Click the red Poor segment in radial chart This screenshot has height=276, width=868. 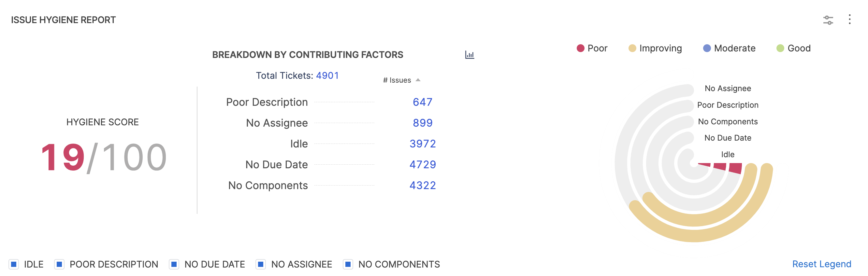click(x=734, y=168)
